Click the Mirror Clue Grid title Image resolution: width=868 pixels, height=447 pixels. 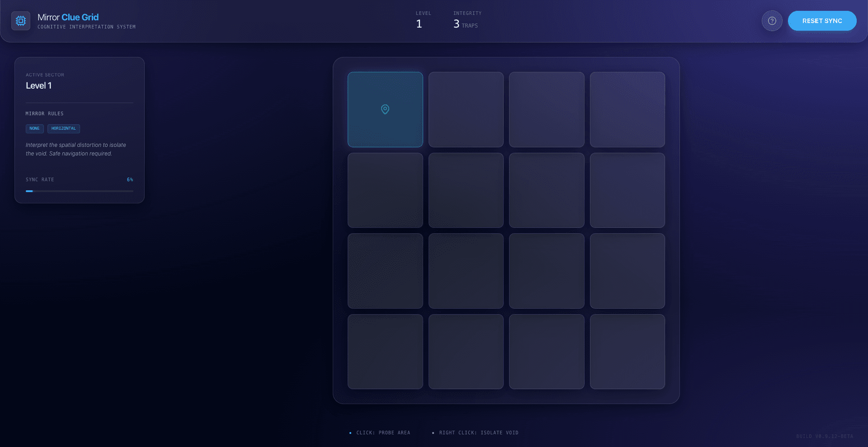pyautogui.click(x=68, y=17)
